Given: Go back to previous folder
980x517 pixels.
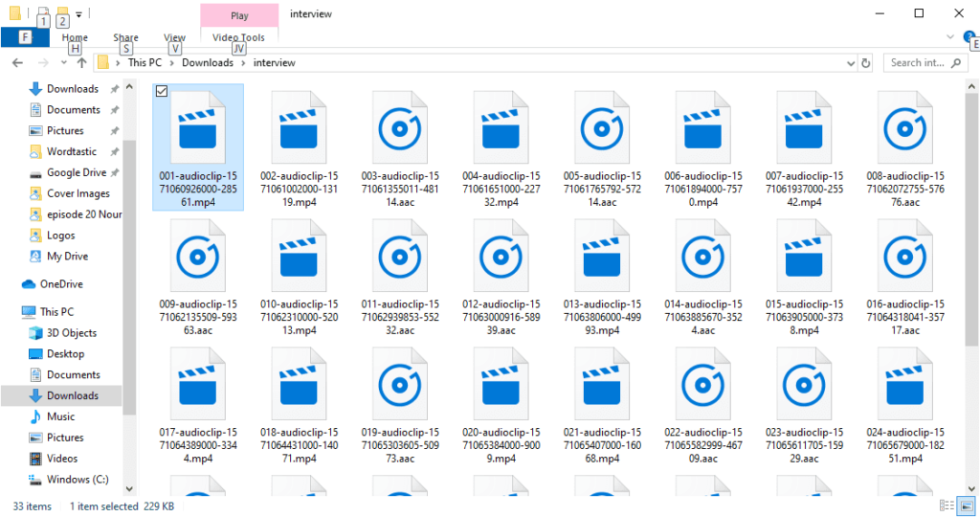Looking at the screenshot, I should coord(17,62).
